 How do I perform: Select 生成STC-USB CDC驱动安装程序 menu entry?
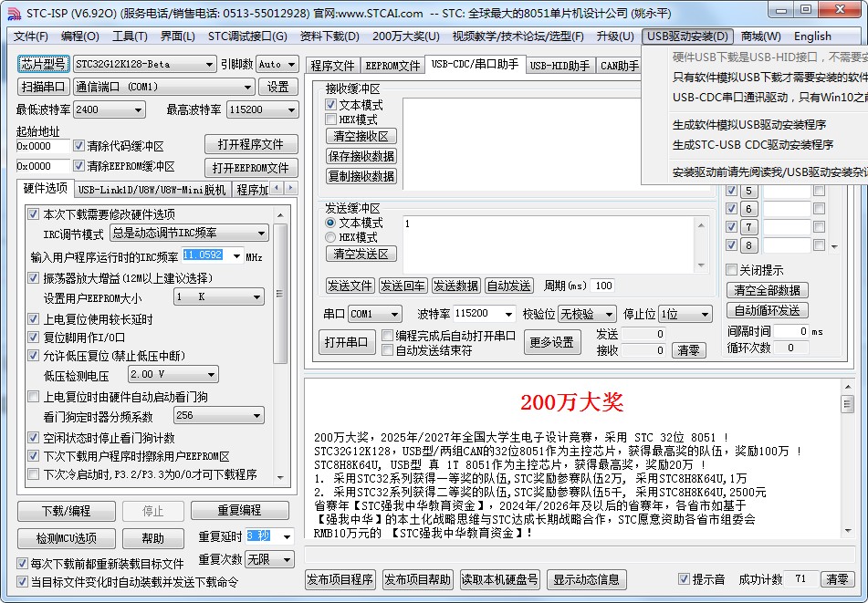click(x=753, y=145)
